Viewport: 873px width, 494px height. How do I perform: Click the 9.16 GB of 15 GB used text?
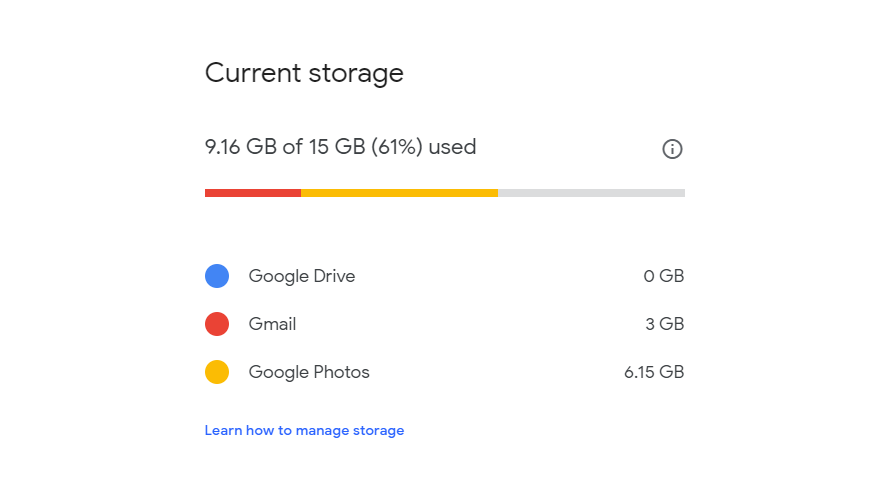tap(341, 147)
